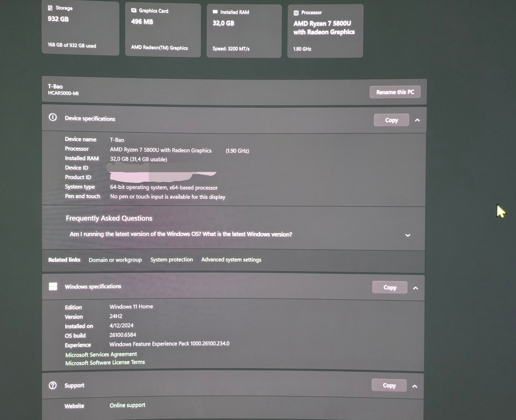Select the 64-bit operating system value
The image size is (516, 420).
coord(164,187)
